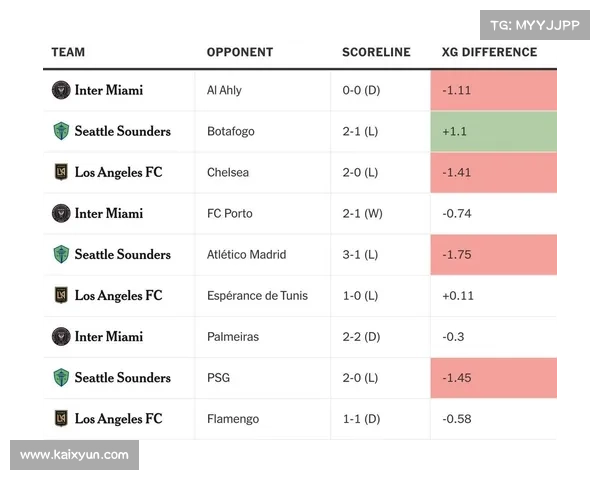This screenshot has width=600, height=480.
Task: Click the red -1.11 xG difference cell
Action: tap(494, 90)
